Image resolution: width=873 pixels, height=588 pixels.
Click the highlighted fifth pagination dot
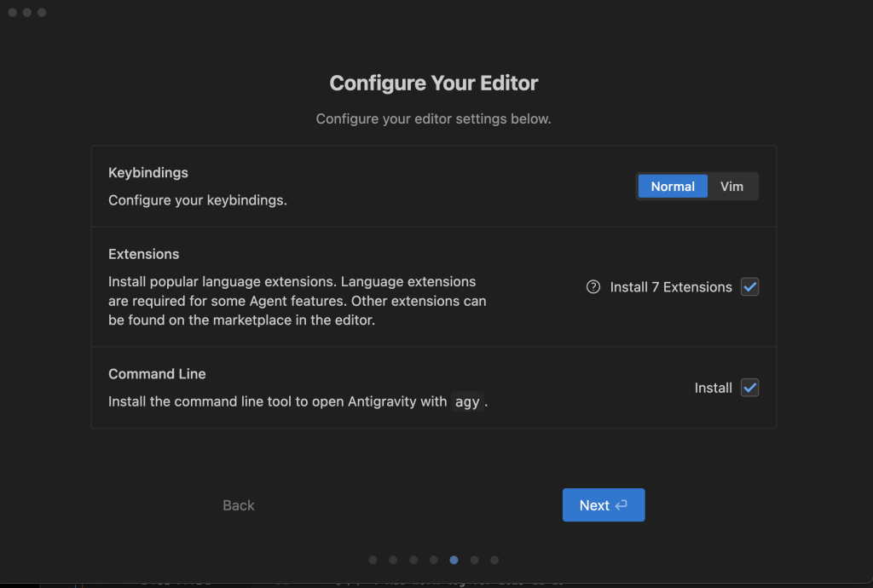coord(454,560)
